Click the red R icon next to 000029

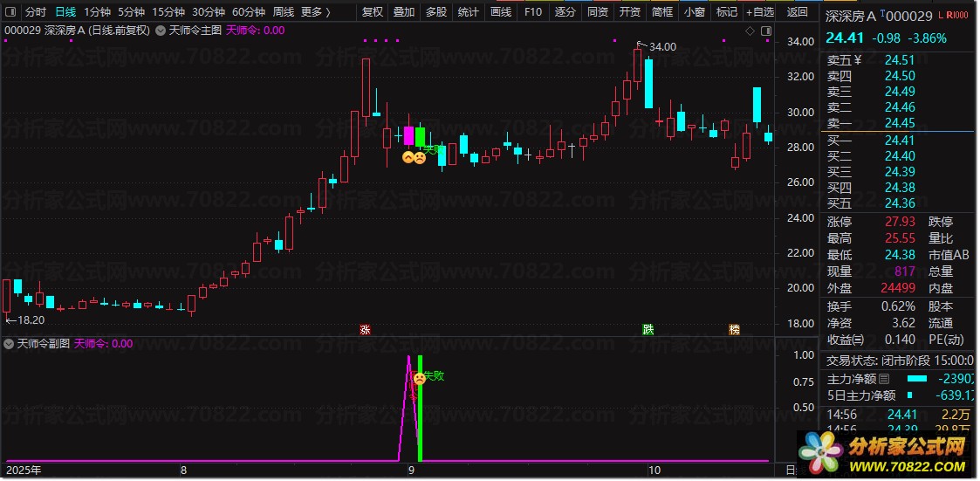(x=949, y=16)
